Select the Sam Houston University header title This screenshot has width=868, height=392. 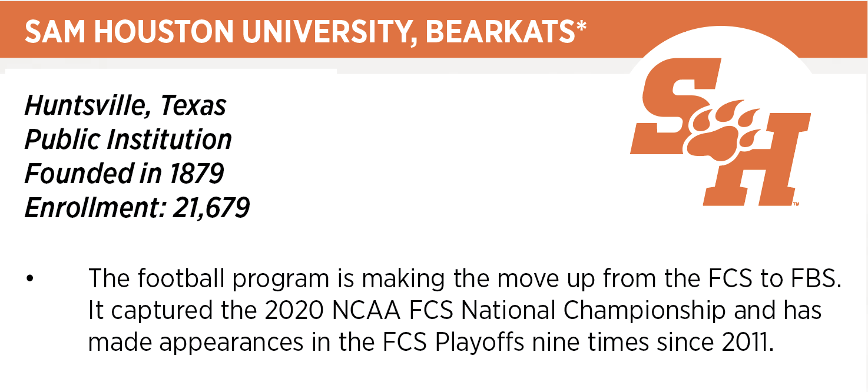(306, 33)
